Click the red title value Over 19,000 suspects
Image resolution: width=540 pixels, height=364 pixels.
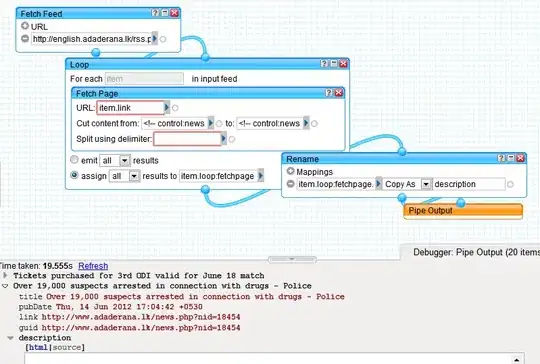click(195, 296)
